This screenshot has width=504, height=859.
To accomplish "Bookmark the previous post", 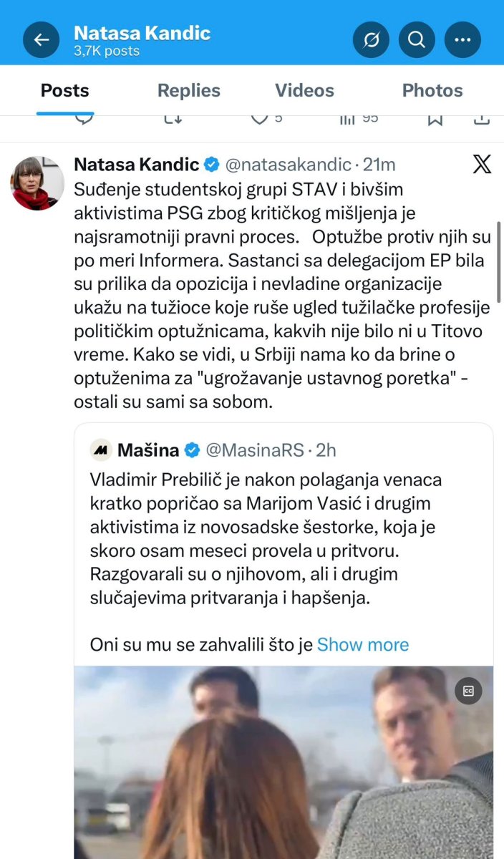I will pyautogui.click(x=435, y=119).
